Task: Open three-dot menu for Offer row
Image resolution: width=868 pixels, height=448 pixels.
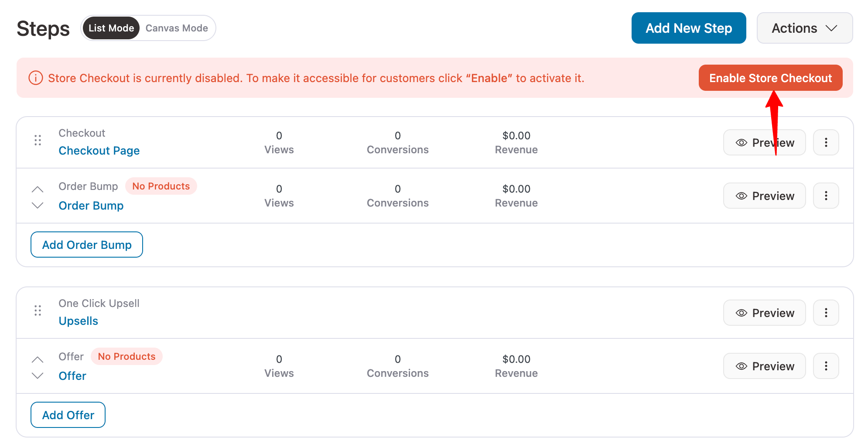Action: click(826, 366)
